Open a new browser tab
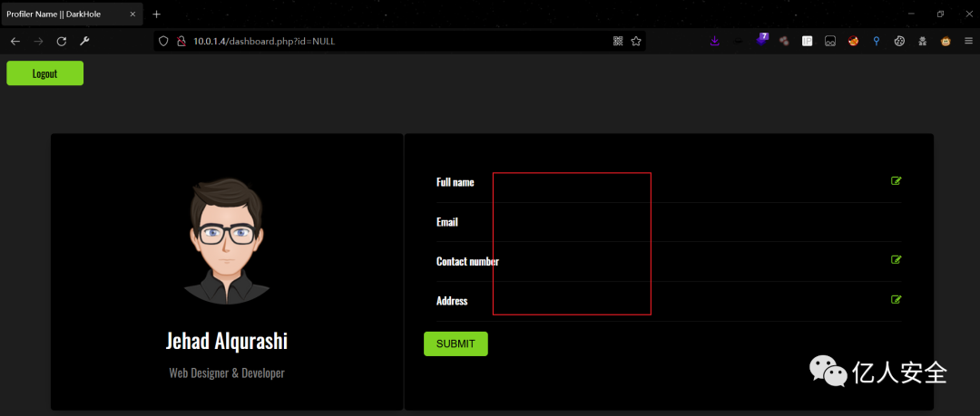Screen dimensions: 980x416 (156, 14)
